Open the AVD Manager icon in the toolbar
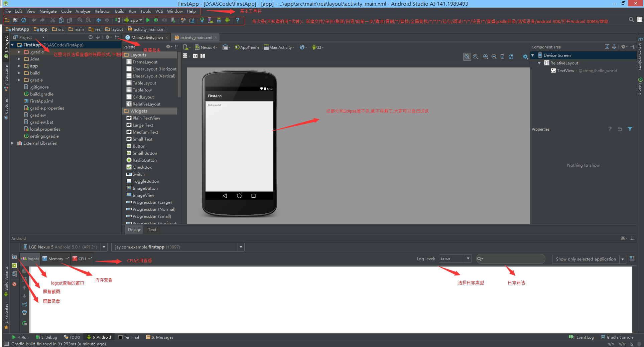644x347 pixels. coord(211,20)
